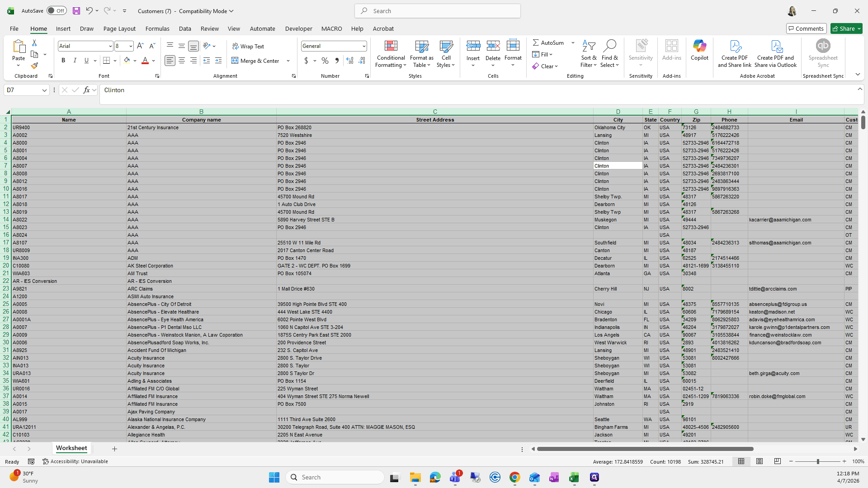Open the Formulas ribbon tab
The image size is (868, 488).
[157, 28]
